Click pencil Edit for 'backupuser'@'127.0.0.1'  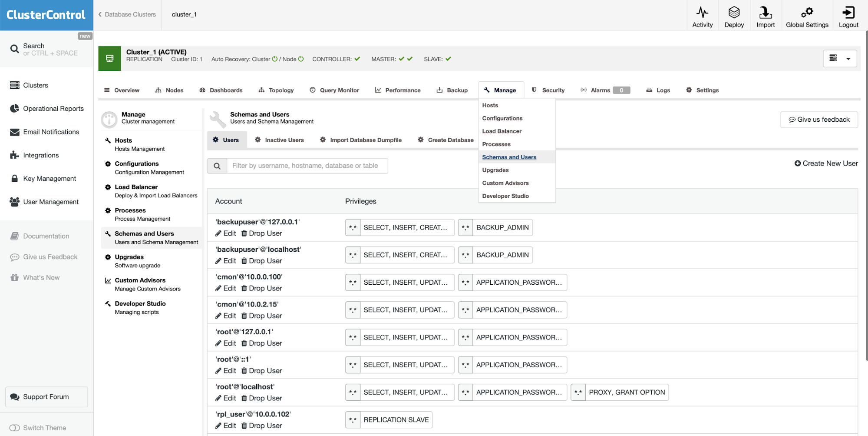(x=226, y=233)
